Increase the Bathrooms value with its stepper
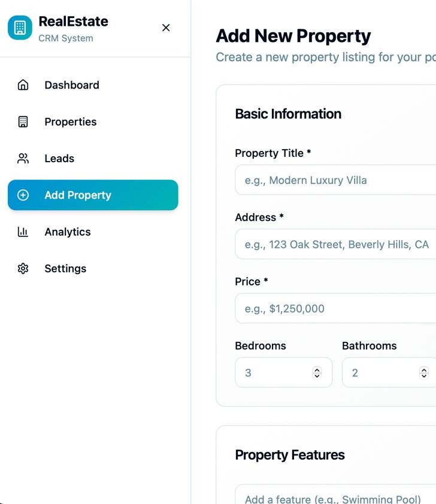Image resolution: width=436 pixels, height=504 pixels. (423, 369)
